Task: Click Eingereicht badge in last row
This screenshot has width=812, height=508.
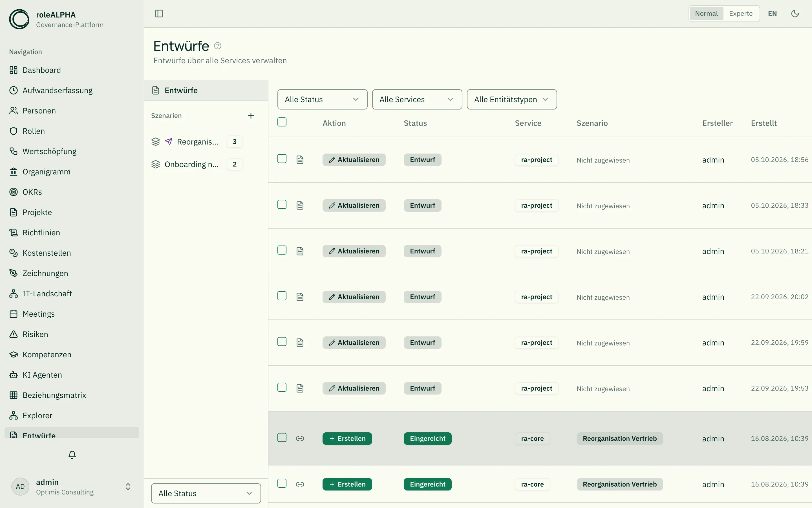Action: coord(427,484)
